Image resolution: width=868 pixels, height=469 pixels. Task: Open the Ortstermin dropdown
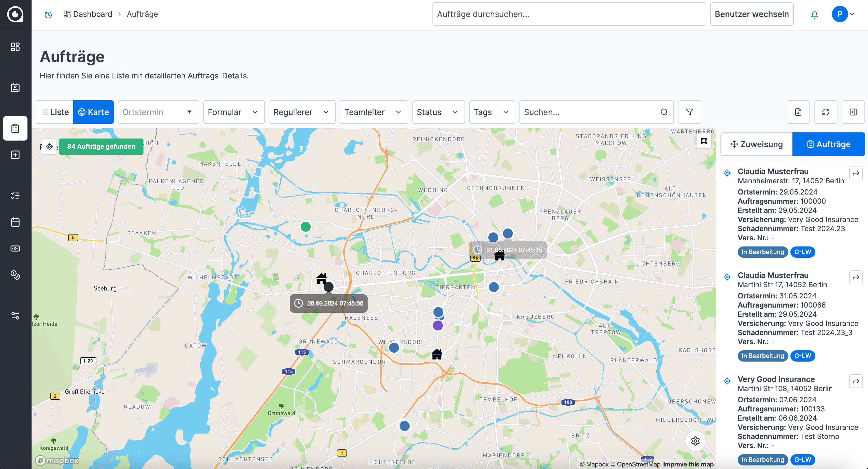[x=158, y=112]
